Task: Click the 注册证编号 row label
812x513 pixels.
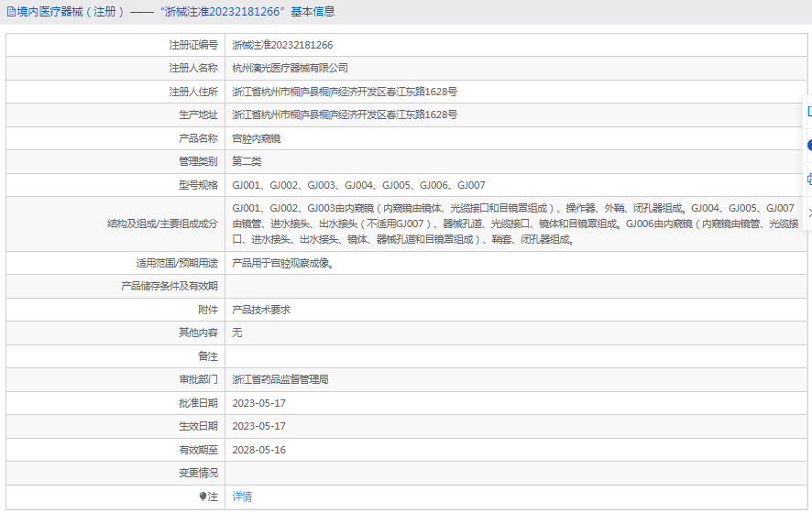Action: coord(193,45)
